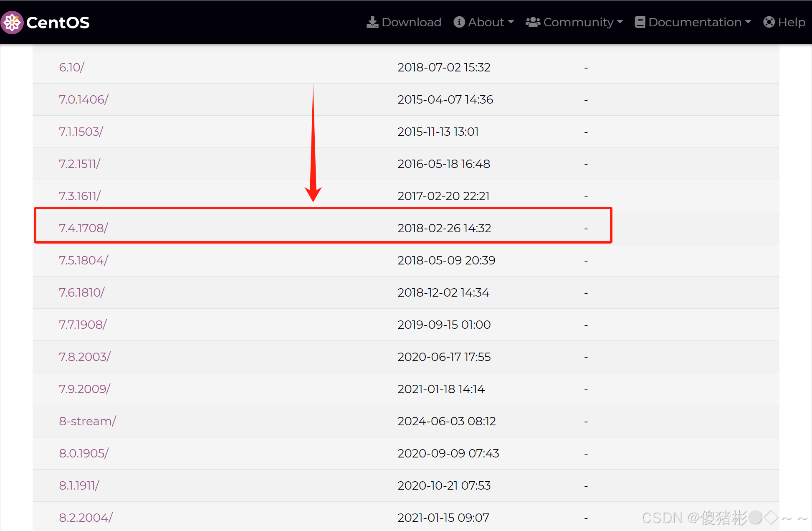Open the 6.10/ directory link
This screenshot has height=531, width=812.
coord(71,67)
